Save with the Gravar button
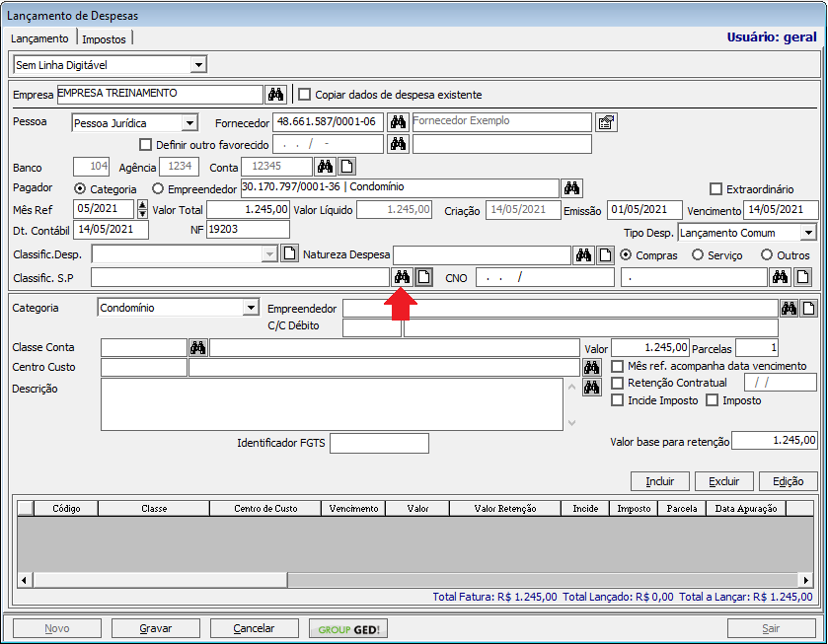 tap(156, 628)
